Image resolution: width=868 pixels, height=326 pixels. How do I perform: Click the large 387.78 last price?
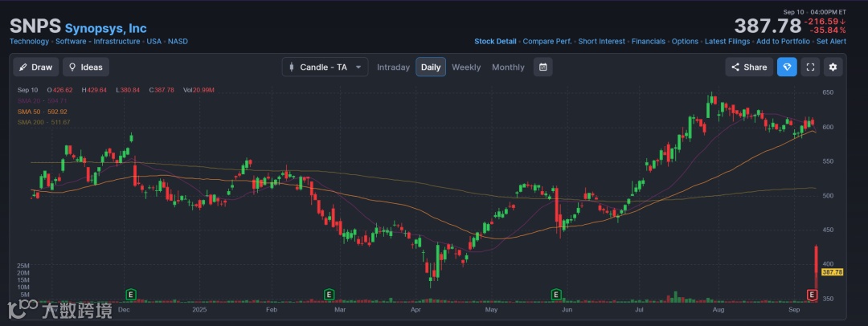(x=768, y=26)
